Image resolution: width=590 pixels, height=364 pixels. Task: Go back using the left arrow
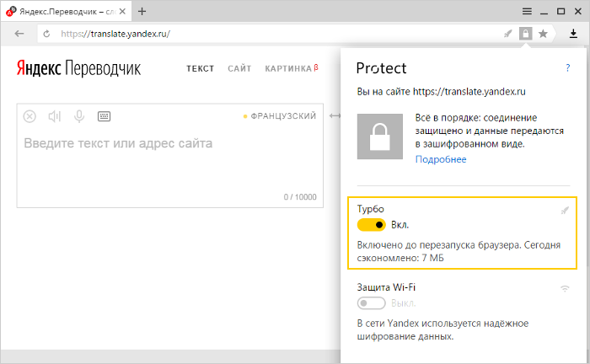(x=19, y=34)
